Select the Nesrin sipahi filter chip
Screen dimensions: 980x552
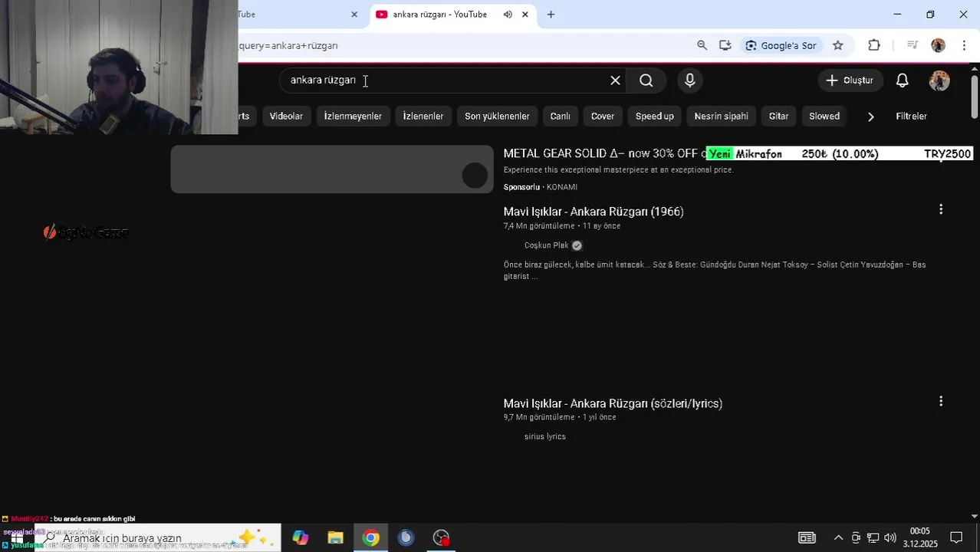pyautogui.click(x=721, y=117)
